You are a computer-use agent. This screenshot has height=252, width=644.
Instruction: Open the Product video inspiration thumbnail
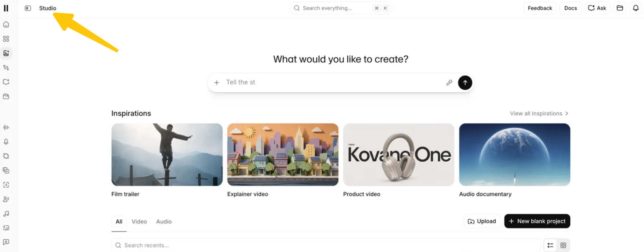(x=399, y=155)
